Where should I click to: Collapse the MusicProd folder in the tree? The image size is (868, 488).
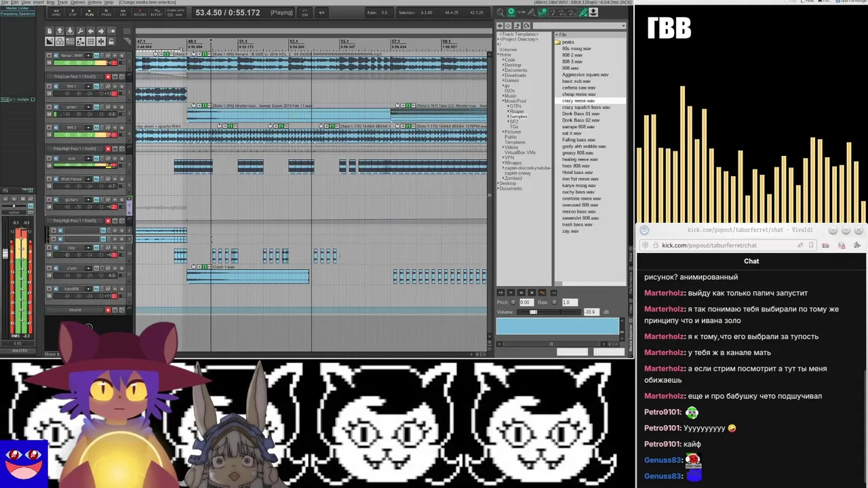(x=503, y=101)
